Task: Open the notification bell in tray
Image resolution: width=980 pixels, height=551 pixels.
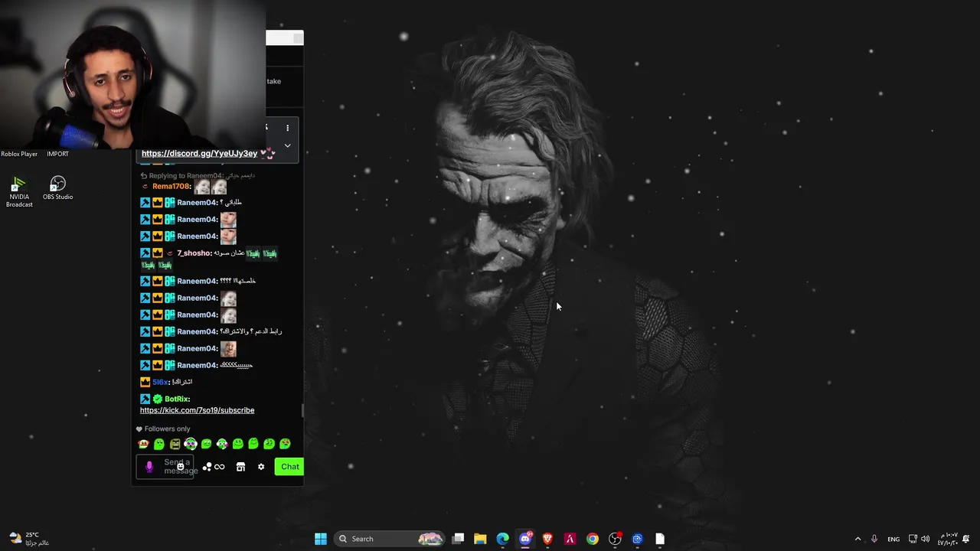Action: [966, 539]
